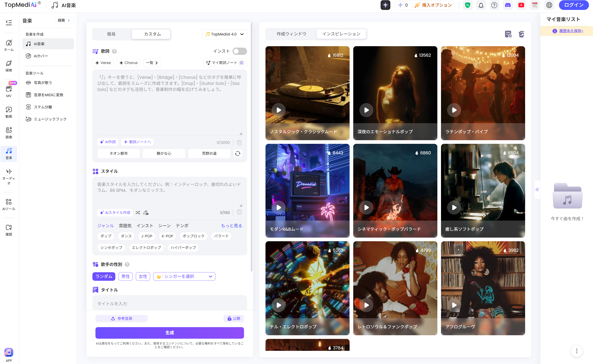Open the ステム分離 stem separation tool

[43, 107]
